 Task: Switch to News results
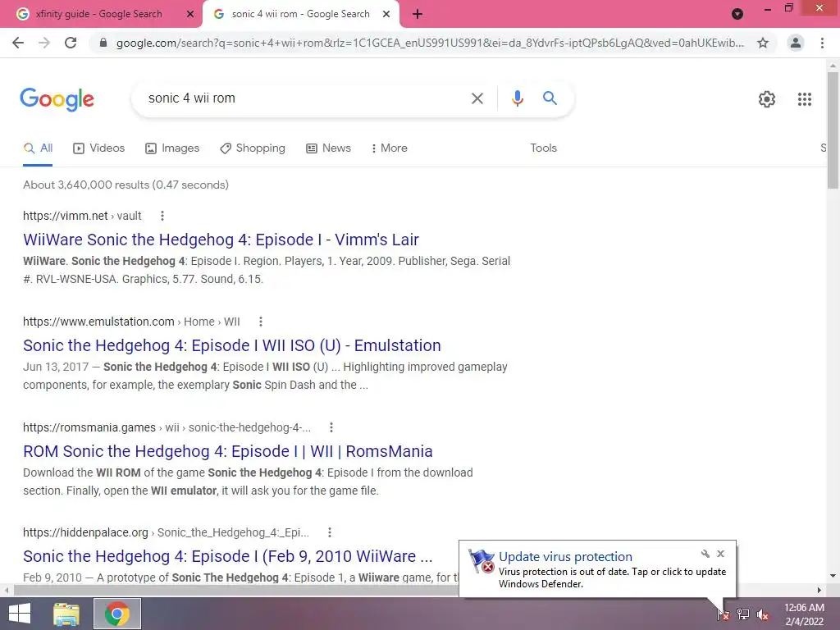click(328, 148)
